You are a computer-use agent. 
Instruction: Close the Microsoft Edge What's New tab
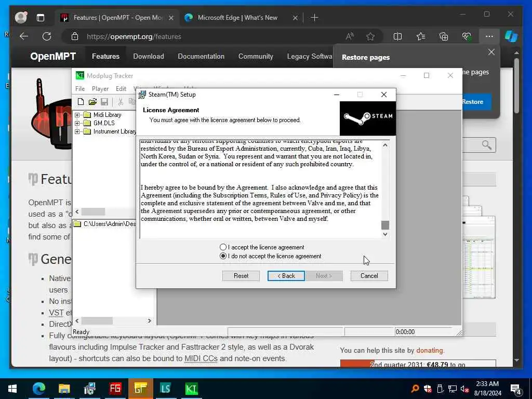pos(295,18)
